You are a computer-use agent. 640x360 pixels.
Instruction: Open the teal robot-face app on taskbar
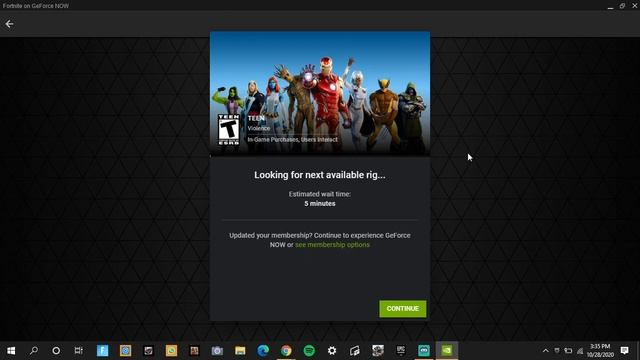[x=424, y=350]
